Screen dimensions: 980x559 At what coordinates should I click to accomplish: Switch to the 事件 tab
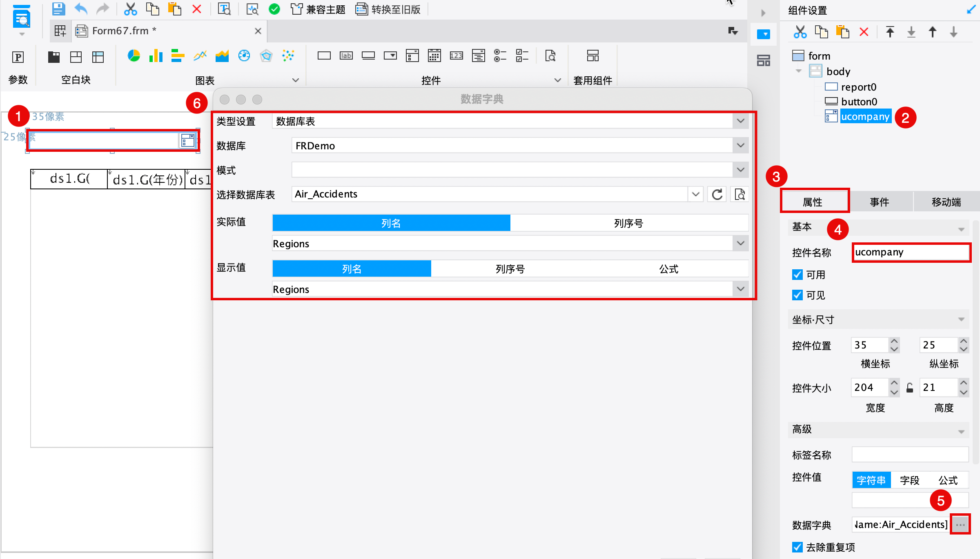click(879, 202)
